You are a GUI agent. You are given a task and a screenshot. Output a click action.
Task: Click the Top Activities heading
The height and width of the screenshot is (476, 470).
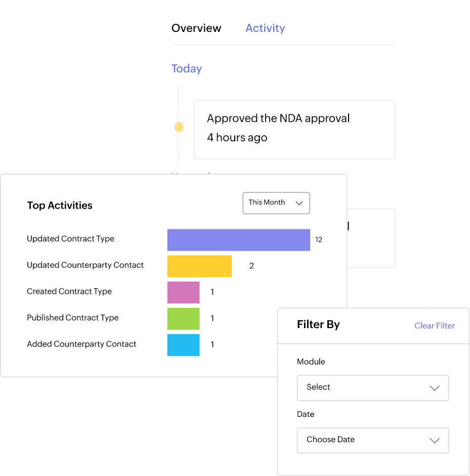click(60, 206)
